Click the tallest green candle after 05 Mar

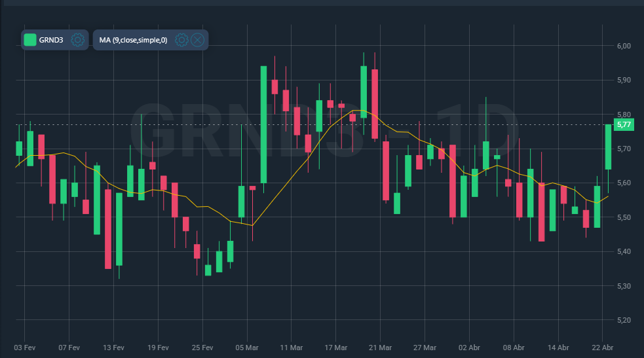click(263, 124)
